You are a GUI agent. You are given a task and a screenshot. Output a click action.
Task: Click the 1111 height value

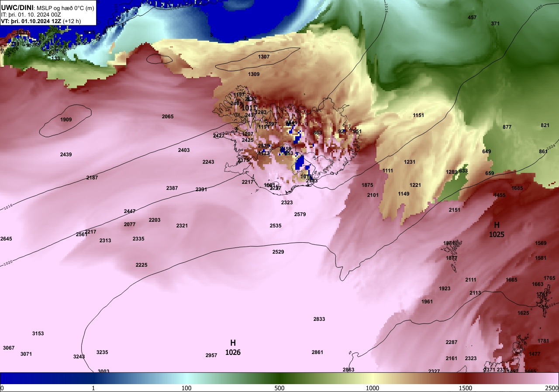388,171
